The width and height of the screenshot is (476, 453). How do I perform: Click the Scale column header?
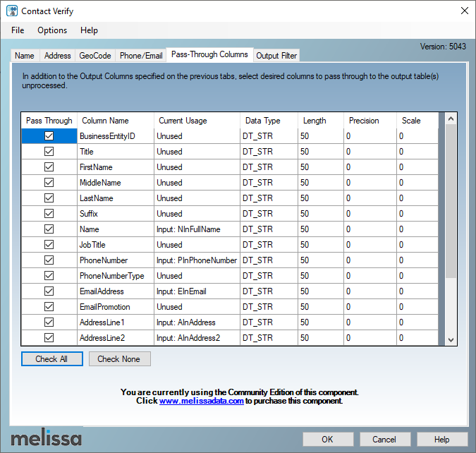[x=417, y=121]
